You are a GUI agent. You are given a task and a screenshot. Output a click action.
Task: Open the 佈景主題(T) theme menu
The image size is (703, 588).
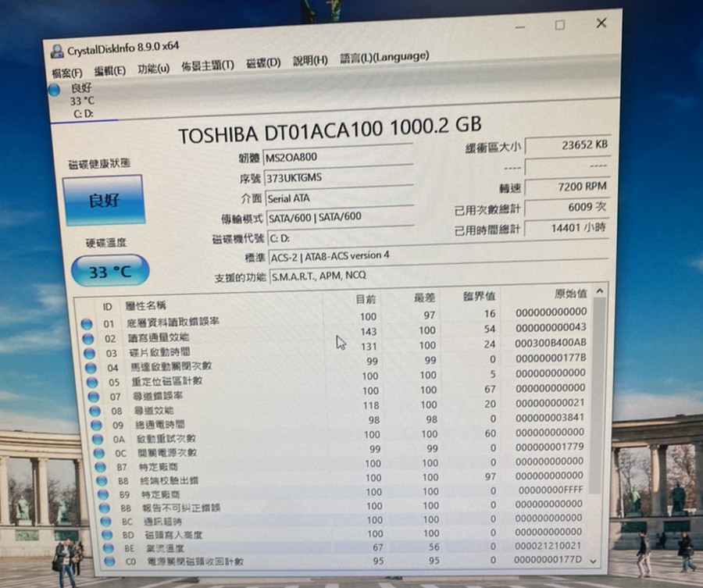208,66
